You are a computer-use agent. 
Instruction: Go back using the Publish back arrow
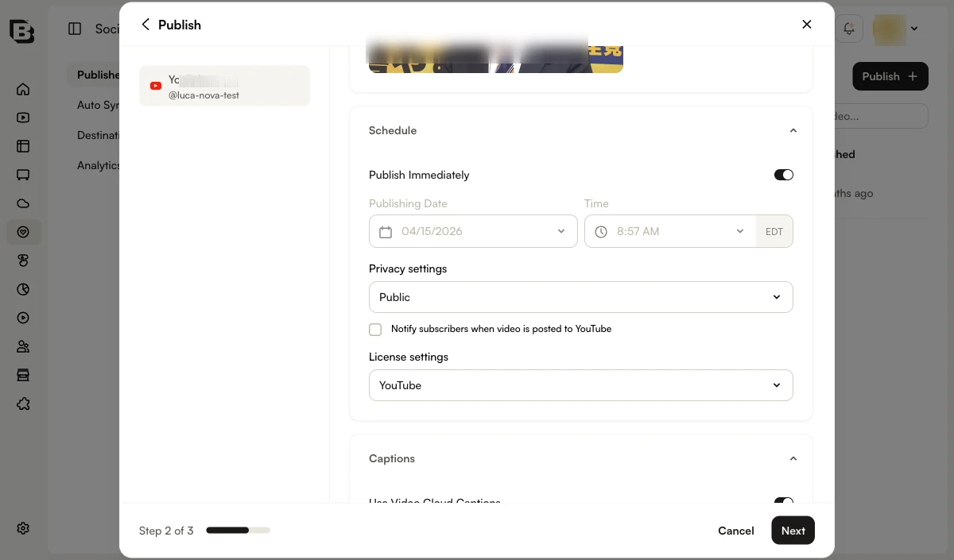[145, 25]
